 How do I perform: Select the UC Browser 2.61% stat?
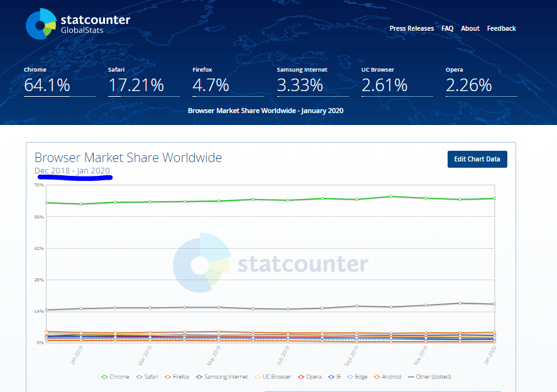click(397, 81)
